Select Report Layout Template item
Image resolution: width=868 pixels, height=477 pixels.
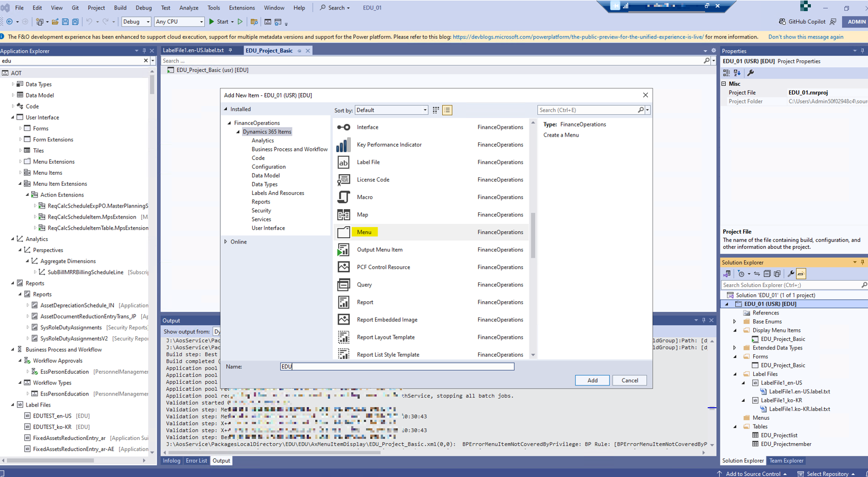tap(432, 337)
